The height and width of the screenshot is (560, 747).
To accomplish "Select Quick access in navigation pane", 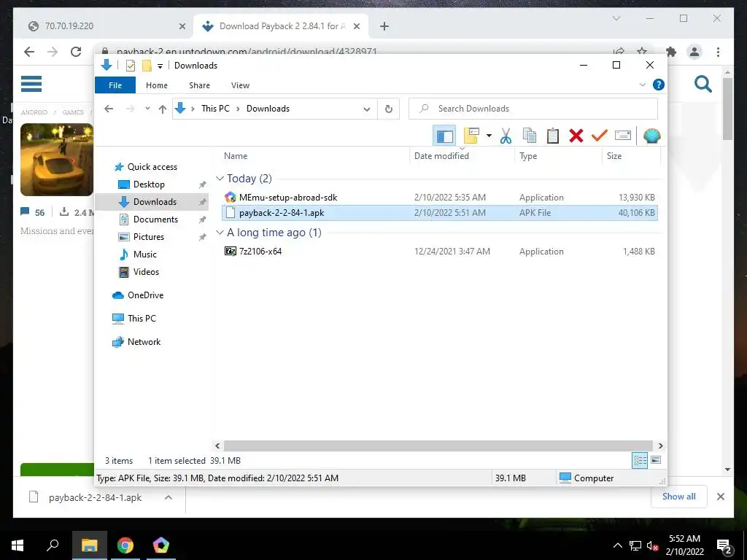I will [x=152, y=167].
